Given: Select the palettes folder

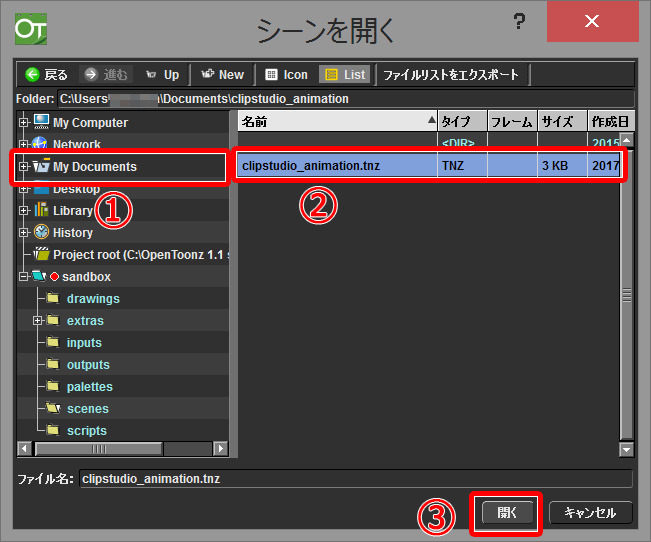Looking at the screenshot, I should coord(90,387).
